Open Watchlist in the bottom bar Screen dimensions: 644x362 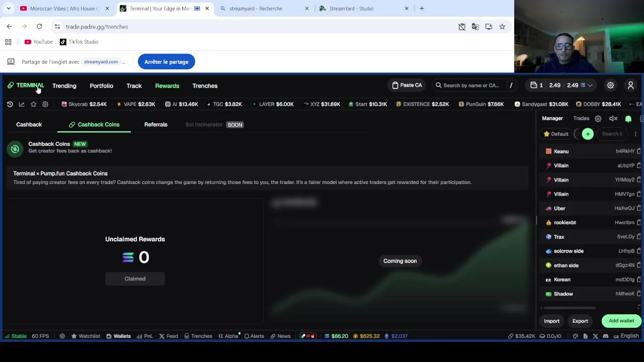pos(86,336)
